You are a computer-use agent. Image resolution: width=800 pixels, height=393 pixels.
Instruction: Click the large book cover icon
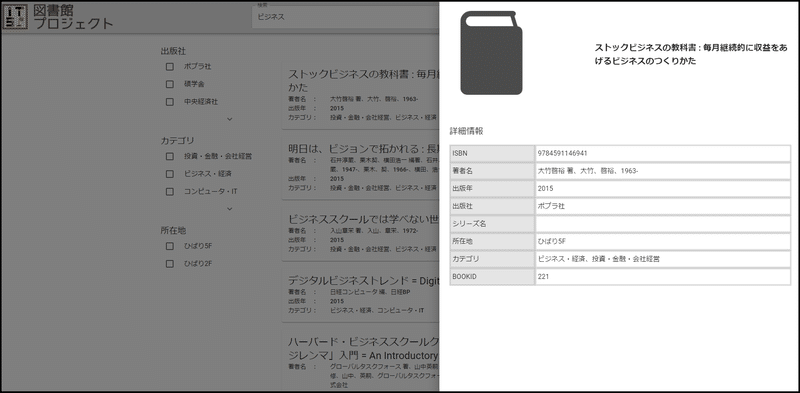click(x=491, y=53)
